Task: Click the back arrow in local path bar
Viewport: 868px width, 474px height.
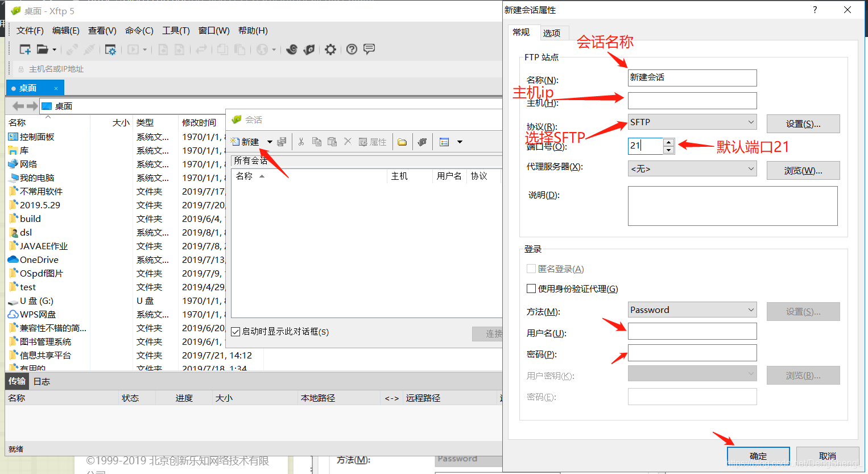Action: (x=18, y=106)
